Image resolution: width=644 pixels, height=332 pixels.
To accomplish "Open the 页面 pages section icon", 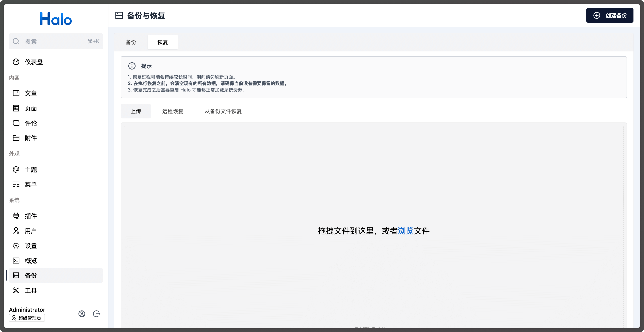I will [x=16, y=108].
